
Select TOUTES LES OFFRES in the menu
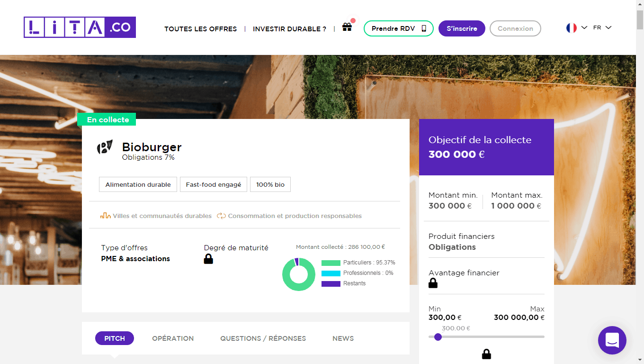200,29
